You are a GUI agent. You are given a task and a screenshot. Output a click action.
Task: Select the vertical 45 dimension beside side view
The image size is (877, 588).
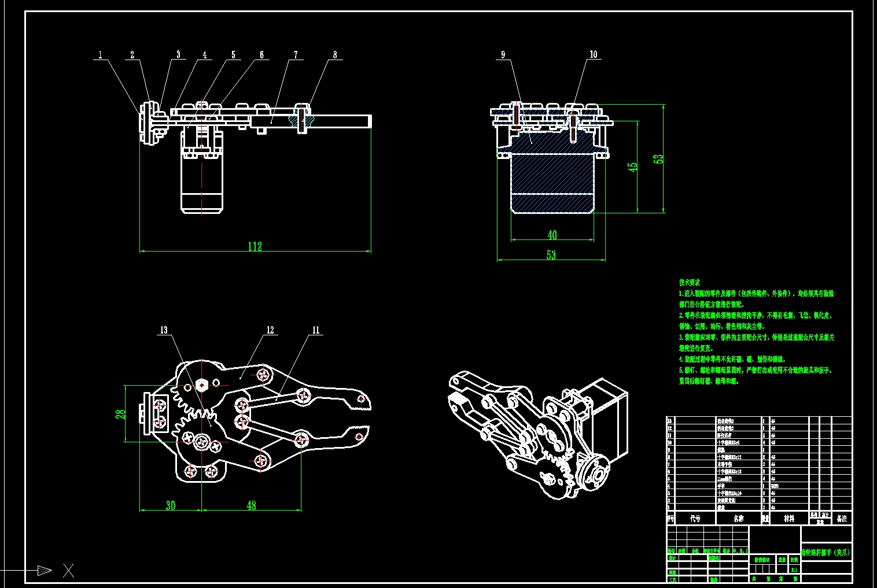[633, 166]
